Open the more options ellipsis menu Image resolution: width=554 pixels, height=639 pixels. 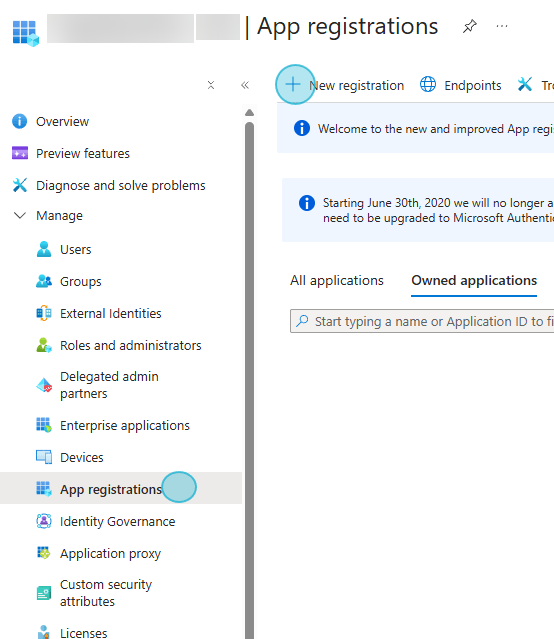click(x=502, y=26)
